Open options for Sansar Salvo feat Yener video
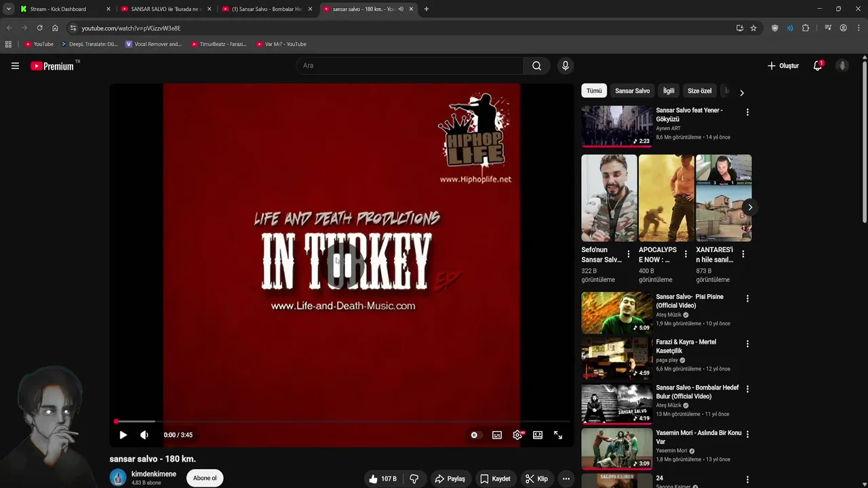The height and width of the screenshot is (488, 868). pos(747,113)
